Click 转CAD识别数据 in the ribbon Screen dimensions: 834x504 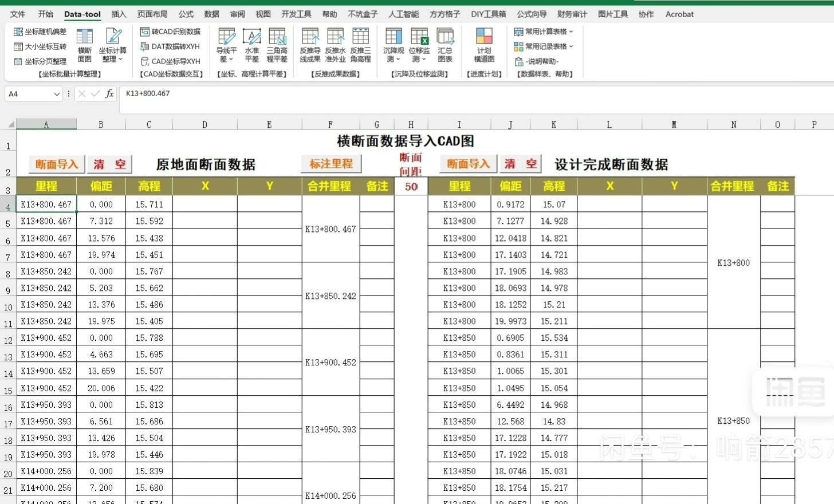pyautogui.click(x=171, y=31)
